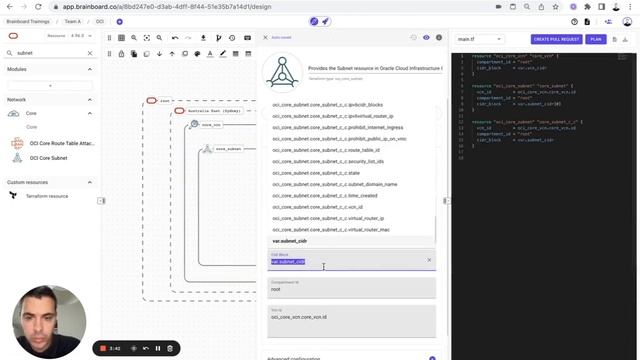The width and height of the screenshot is (640, 360).
Task: Click the shape rounded rectangle icon in toolbar
Action: coord(184,54)
